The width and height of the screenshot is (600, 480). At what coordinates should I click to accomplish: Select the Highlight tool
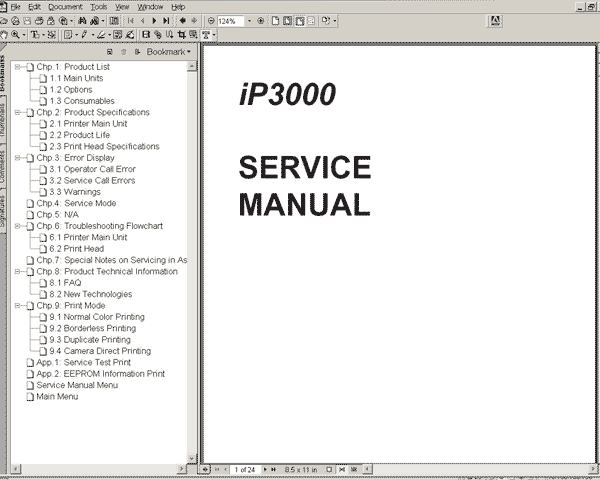101,35
